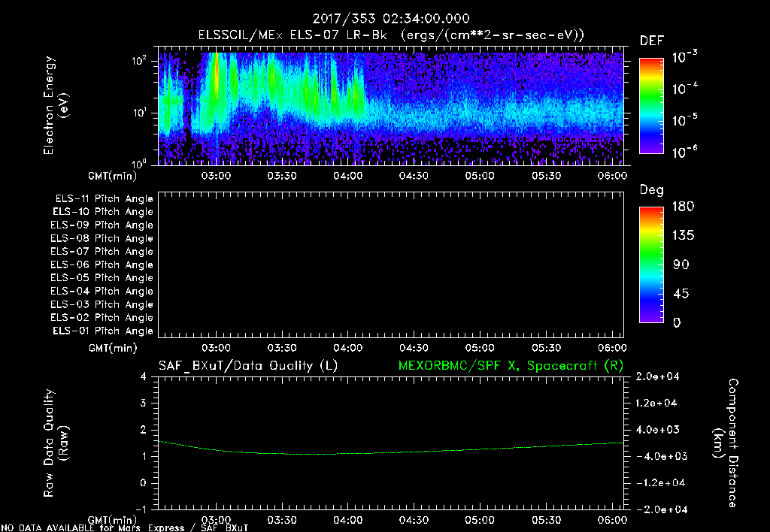770x532 pixels.
Task: Click the ELS-07 Pitch Angle row label
Action: pyautogui.click(x=102, y=251)
